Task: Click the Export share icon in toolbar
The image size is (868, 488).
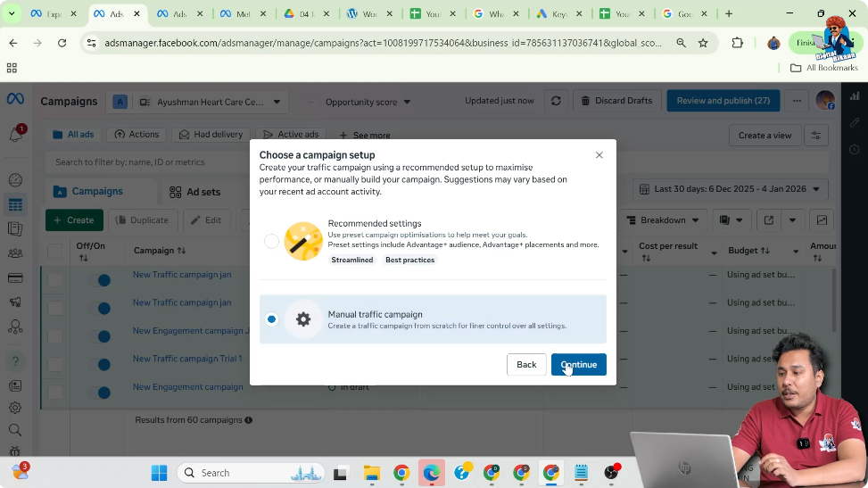Action: click(x=768, y=220)
